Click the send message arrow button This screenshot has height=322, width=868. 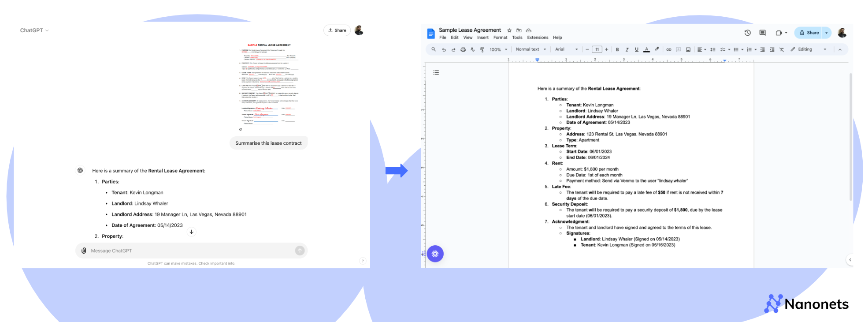[x=300, y=251]
